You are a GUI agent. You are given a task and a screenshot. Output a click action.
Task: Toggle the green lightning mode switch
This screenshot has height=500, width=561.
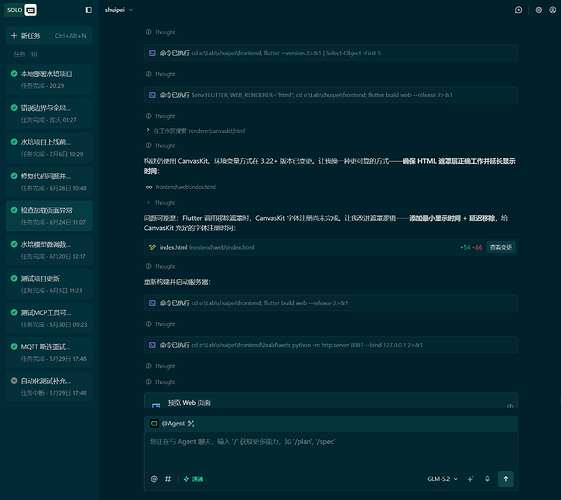(x=193, y=479)
